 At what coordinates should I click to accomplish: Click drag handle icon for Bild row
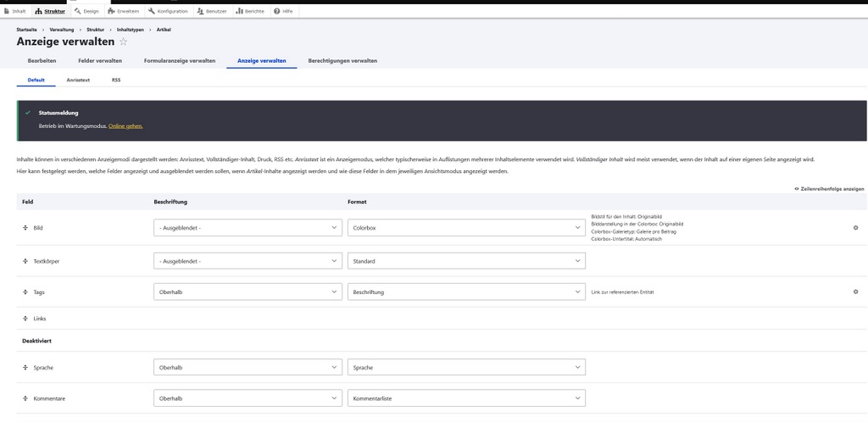click(x=25, y=228)
